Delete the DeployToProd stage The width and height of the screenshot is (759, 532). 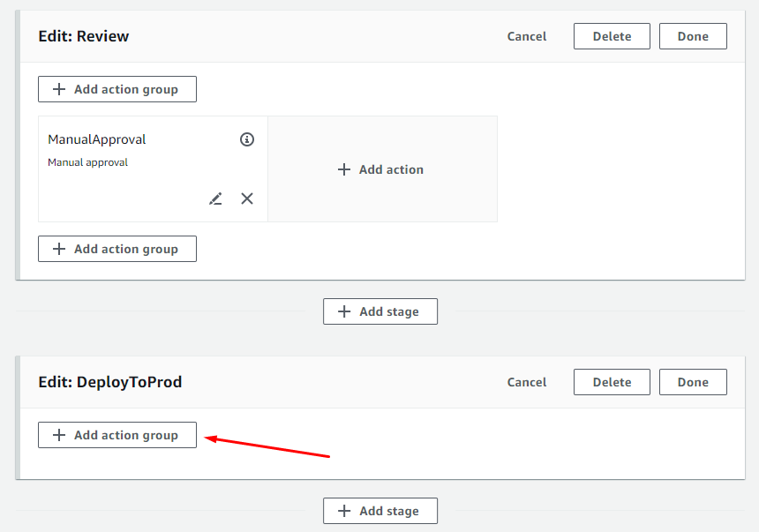[612, 382]
